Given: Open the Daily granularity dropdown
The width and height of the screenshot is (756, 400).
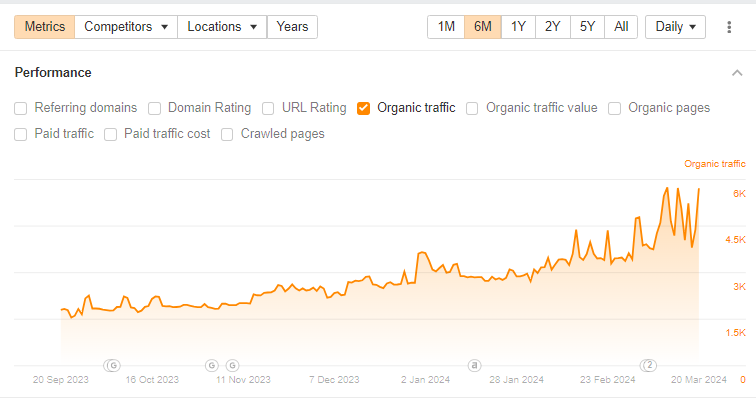Looking at the screenshot, I should pos(675,27).
